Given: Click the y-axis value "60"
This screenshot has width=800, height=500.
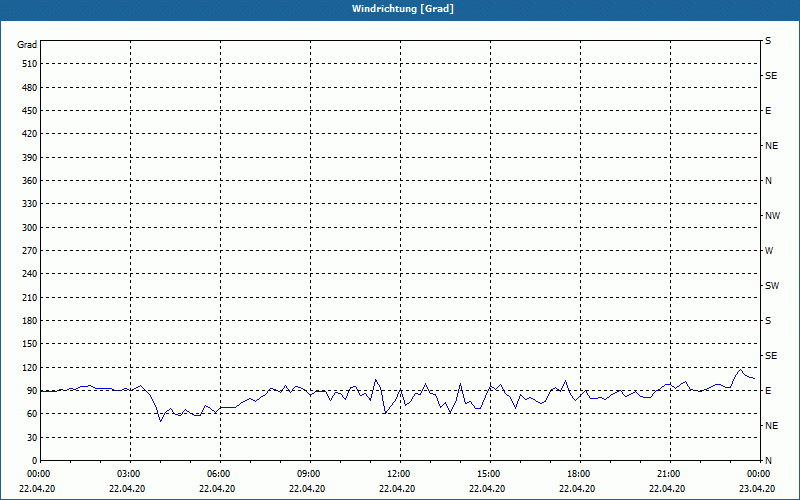Looking at the screenshot, I should coord(32,414).
